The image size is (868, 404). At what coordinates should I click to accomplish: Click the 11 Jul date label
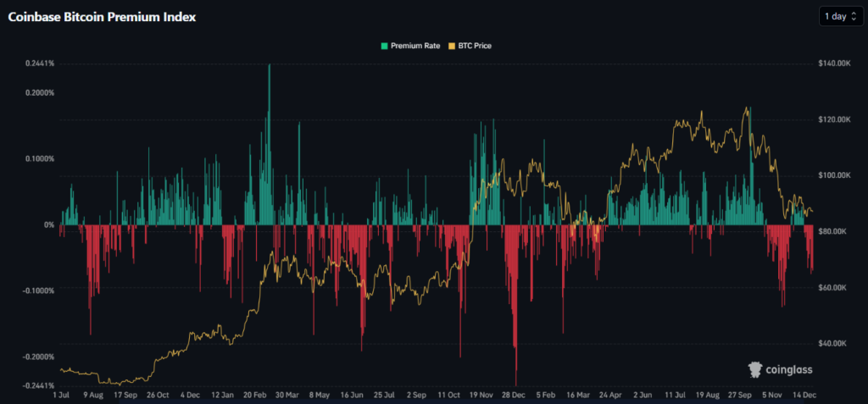[675, 396]
